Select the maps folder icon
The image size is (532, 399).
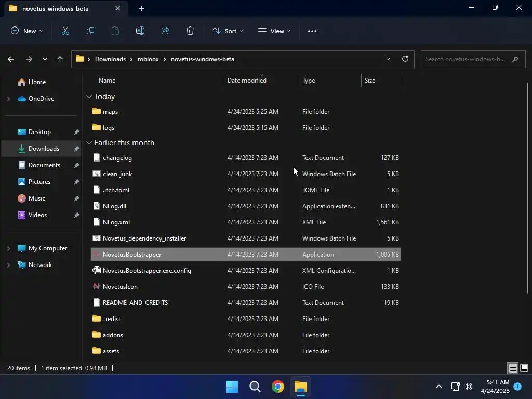coord(96,111)
